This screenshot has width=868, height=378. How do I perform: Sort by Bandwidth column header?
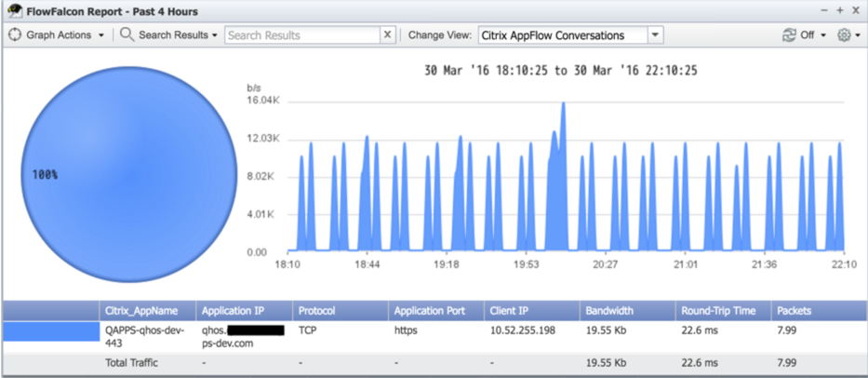628,311
